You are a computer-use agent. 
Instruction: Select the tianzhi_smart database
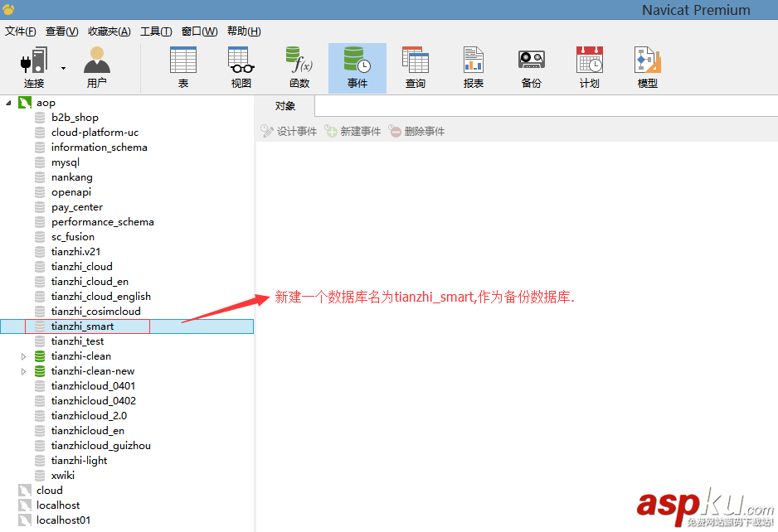(127, 326)
